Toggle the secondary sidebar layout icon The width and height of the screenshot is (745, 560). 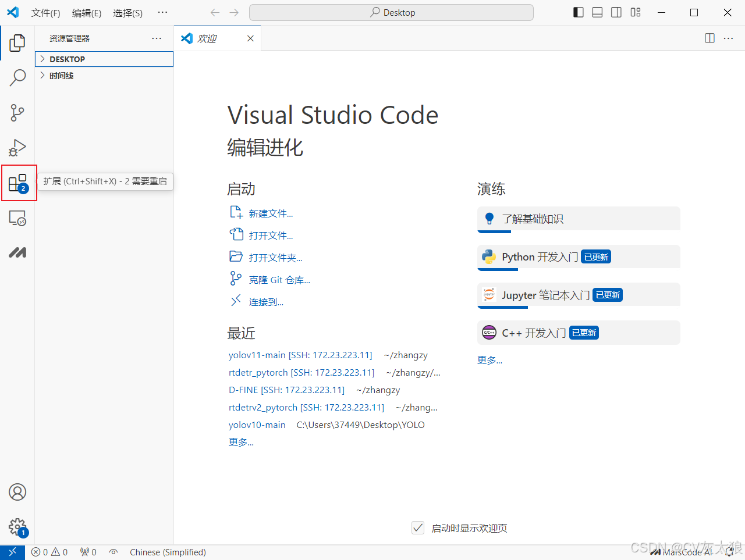(616, 12)
